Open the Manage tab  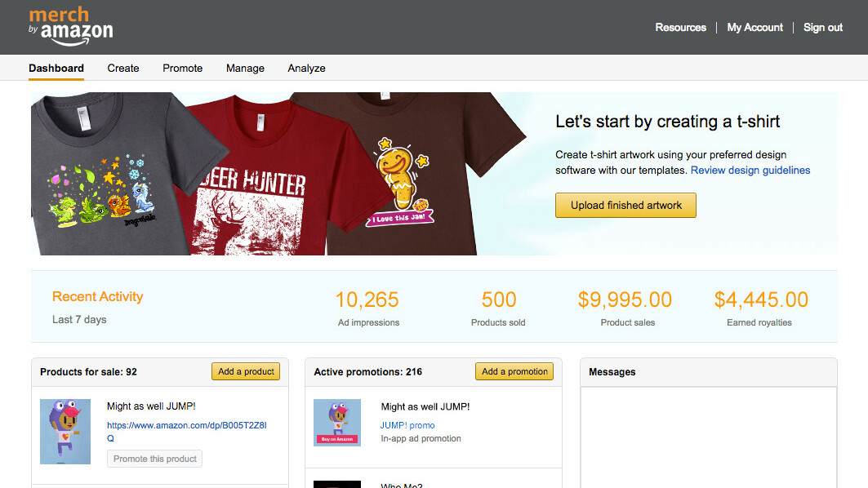click(245, 68)
